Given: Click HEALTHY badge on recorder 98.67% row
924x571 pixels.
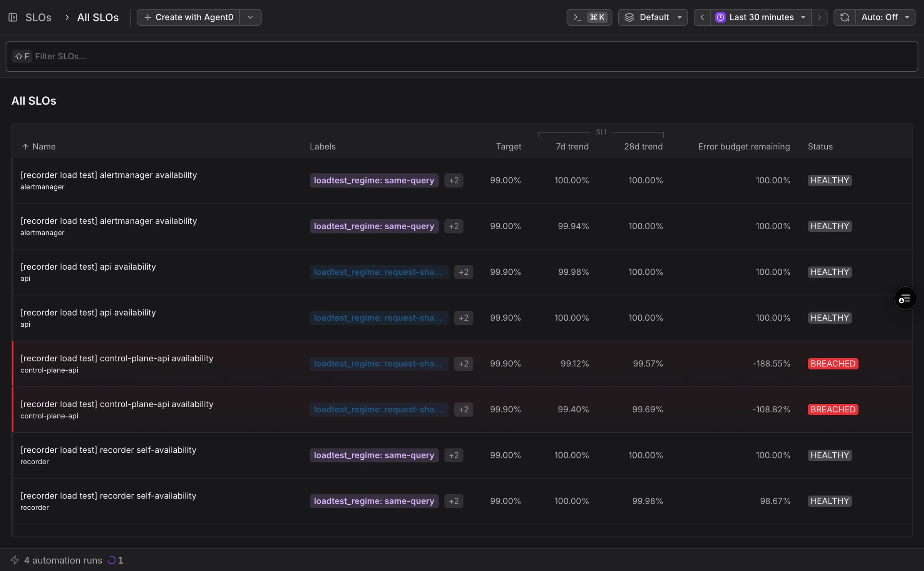Looking at the screenshot, I should tap(830, 501).
